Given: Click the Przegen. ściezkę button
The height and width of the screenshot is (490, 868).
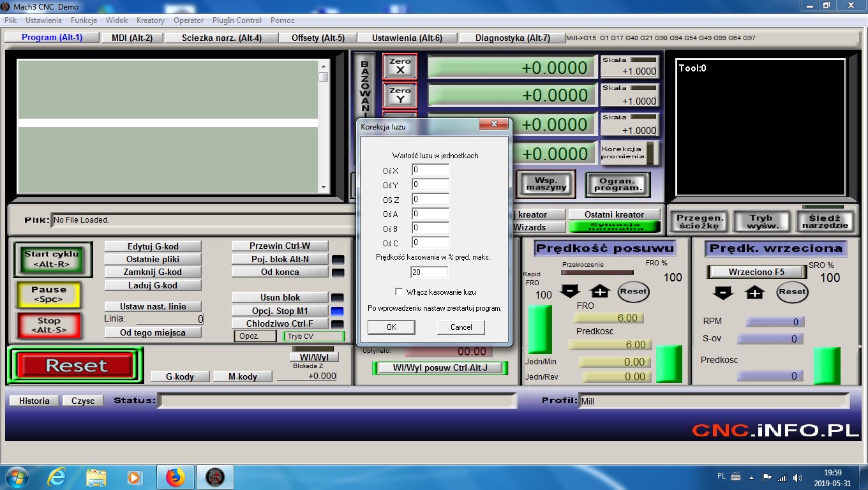Looking at the screenshot, I should point(700,221).
